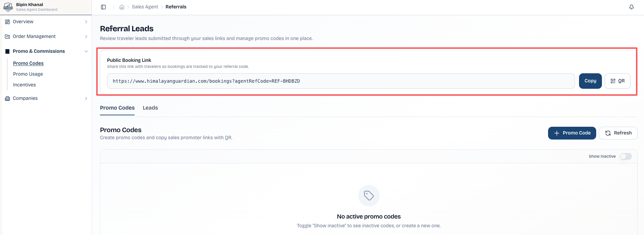
Task: Refresh the promo codes list
Action: click(618, 133)
